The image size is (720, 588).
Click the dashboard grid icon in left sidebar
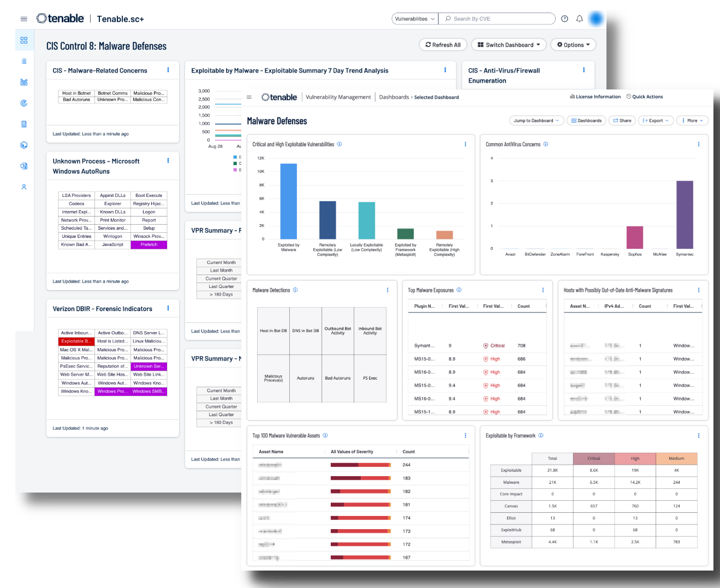tap(24, 40)
